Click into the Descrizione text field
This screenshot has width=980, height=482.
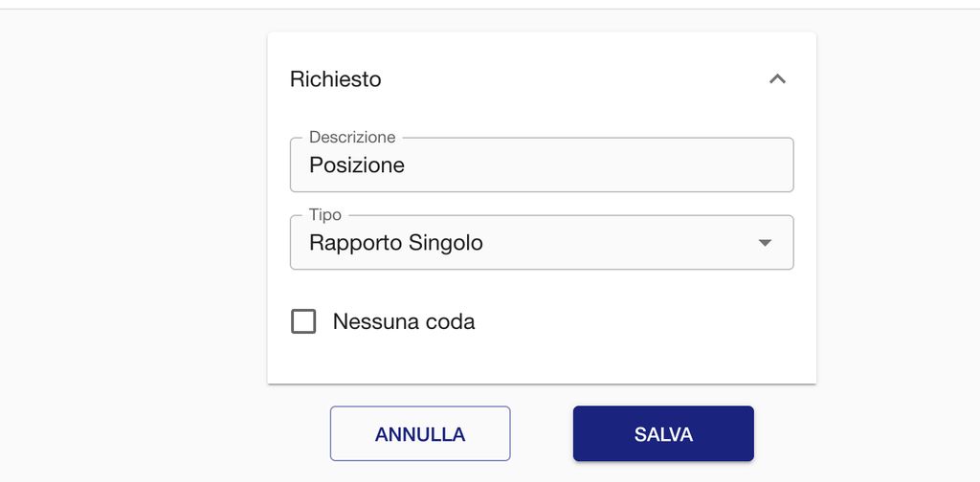(x=541, y=165)
